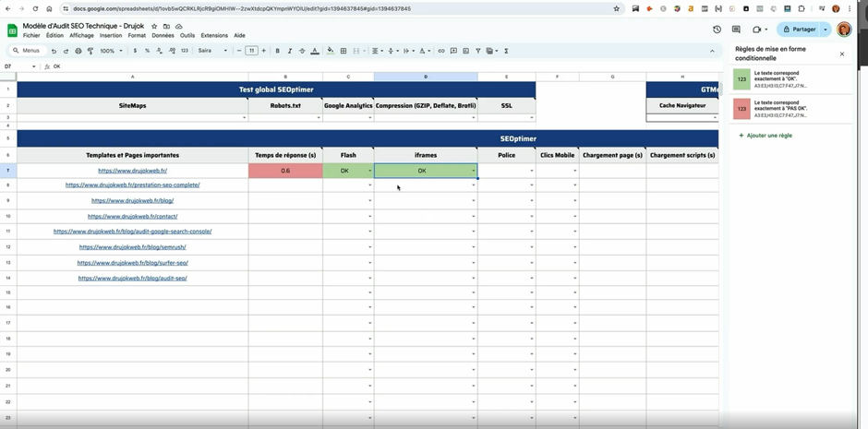The image size is (868, 429).
Task: Open the comments panel icon
Action: (x=736, y=30)
